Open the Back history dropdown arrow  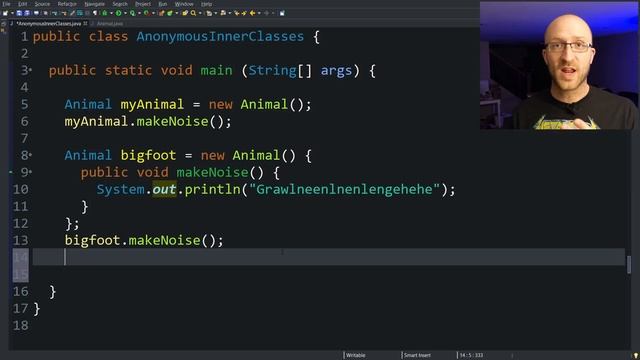coord(259,13)
